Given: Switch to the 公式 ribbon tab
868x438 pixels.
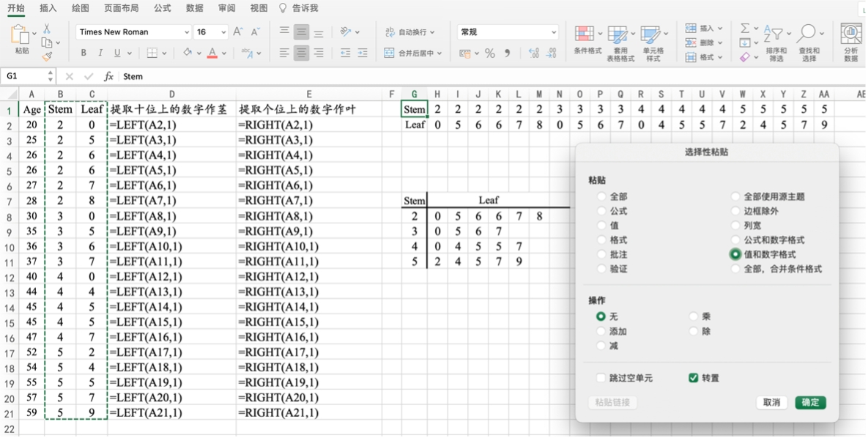Looking at the screenshot, I should point(163,8).
